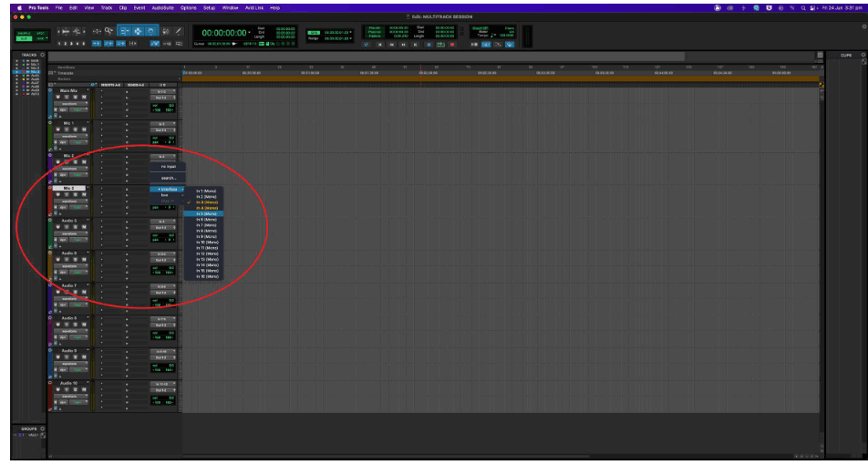This screenshot has width=868, height=465.
Task: Record-arm the Mic 1 track
Action: 58,129
